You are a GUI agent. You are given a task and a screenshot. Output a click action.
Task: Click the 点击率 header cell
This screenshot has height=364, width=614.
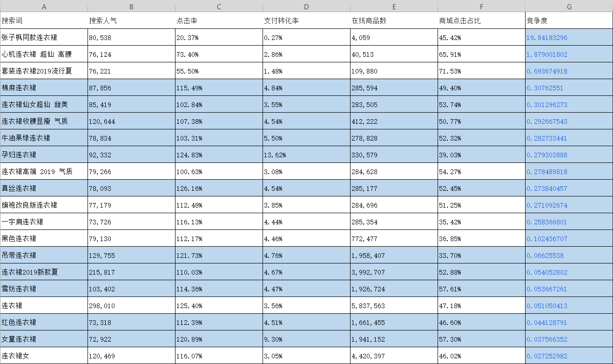point(219,20)
